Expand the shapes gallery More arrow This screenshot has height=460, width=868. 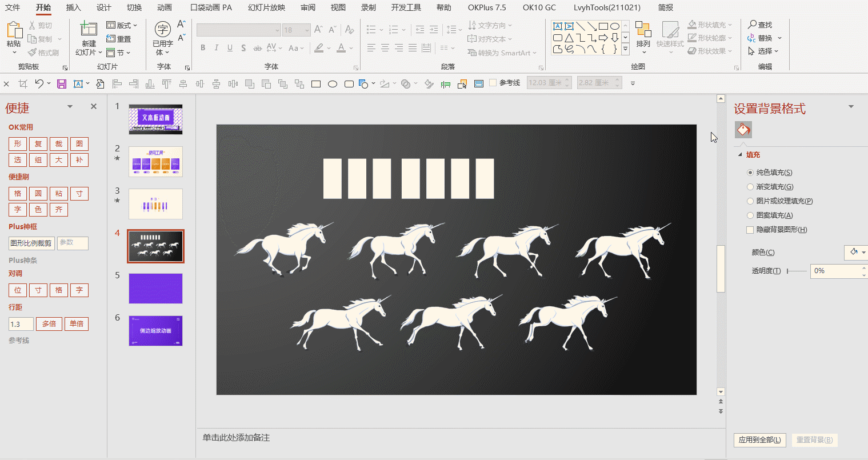[626, 50]
